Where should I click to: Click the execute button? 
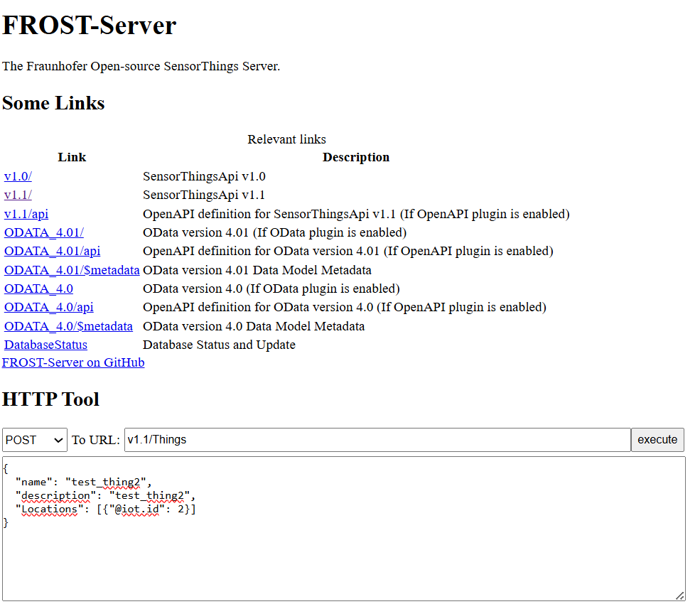pos(657,440)
